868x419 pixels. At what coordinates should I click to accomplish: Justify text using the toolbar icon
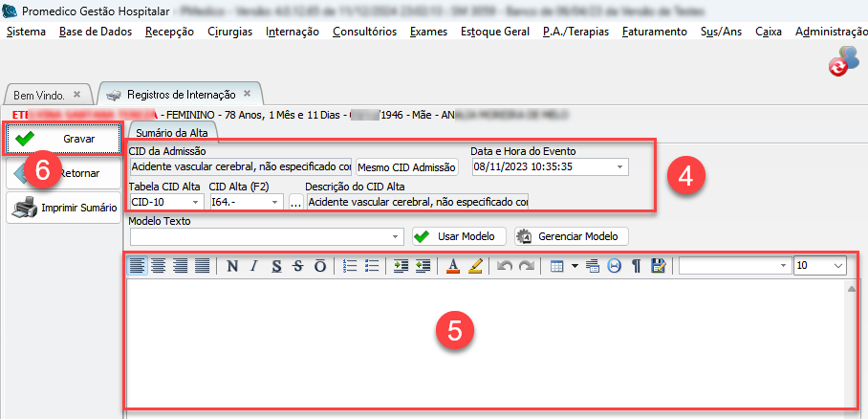pyautogui.click(x=202, y=266)
